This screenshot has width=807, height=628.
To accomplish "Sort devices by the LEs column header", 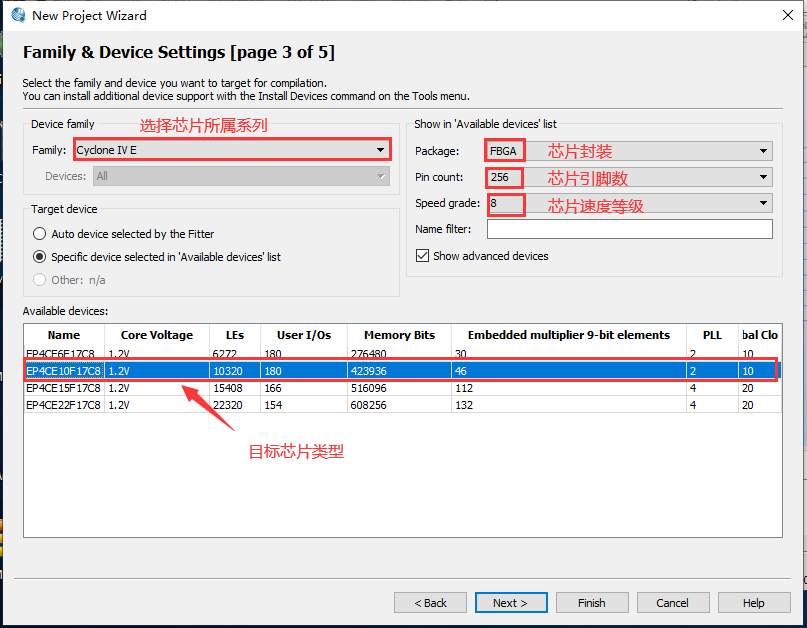I will [234, 335].
